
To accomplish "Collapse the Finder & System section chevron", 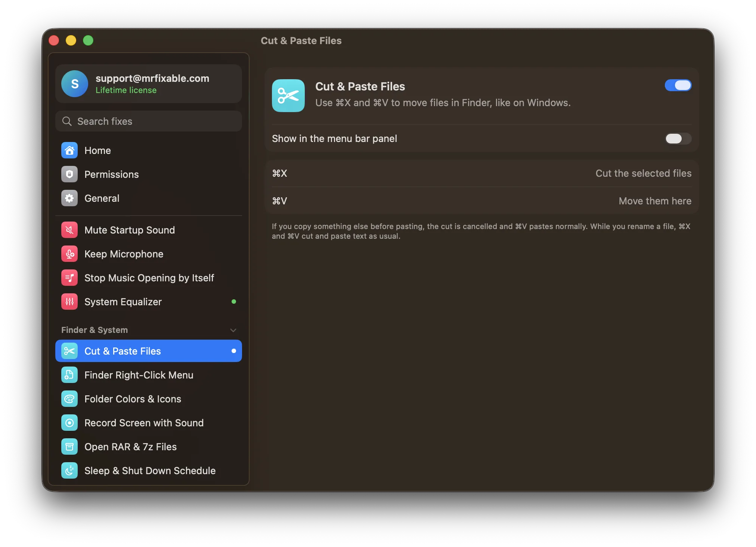I will click(233, 330).
